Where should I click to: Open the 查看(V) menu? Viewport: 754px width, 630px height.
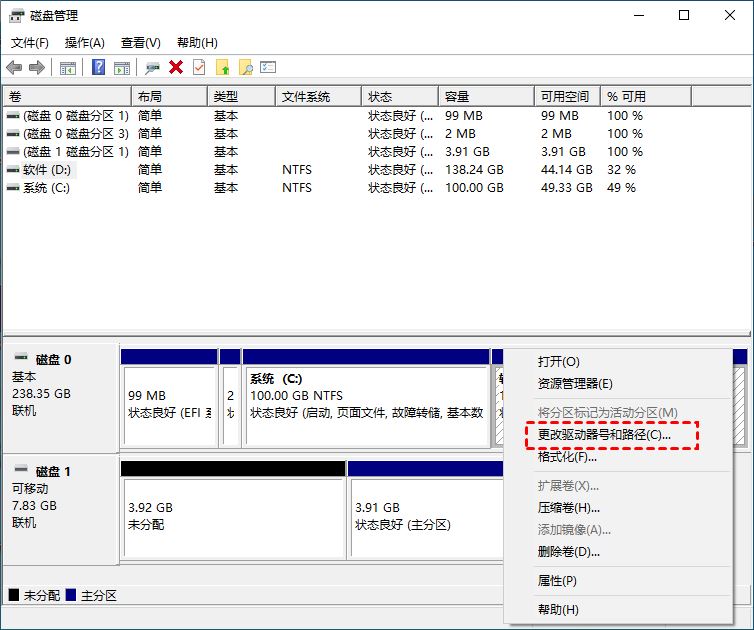[x=140, y=43]
